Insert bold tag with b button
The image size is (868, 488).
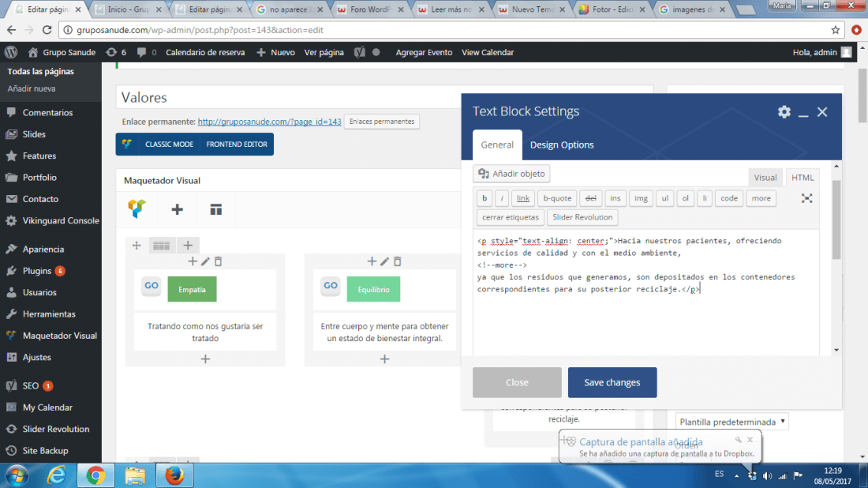click(485, 198)
